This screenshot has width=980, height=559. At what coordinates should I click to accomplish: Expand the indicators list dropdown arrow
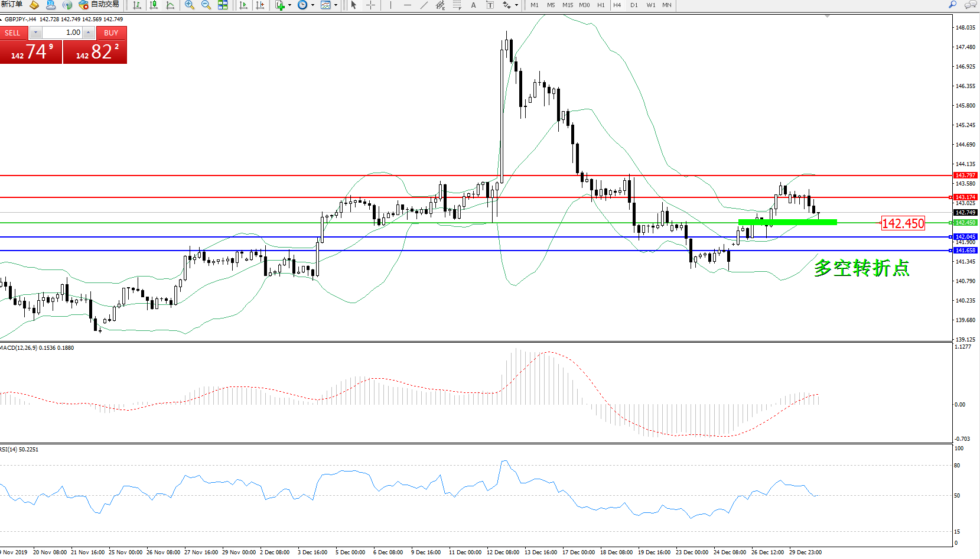tap(289, 5)
